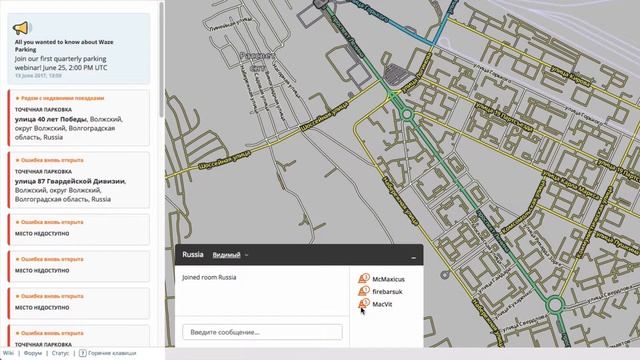Click the sidebar feed scrollbar

161,59
